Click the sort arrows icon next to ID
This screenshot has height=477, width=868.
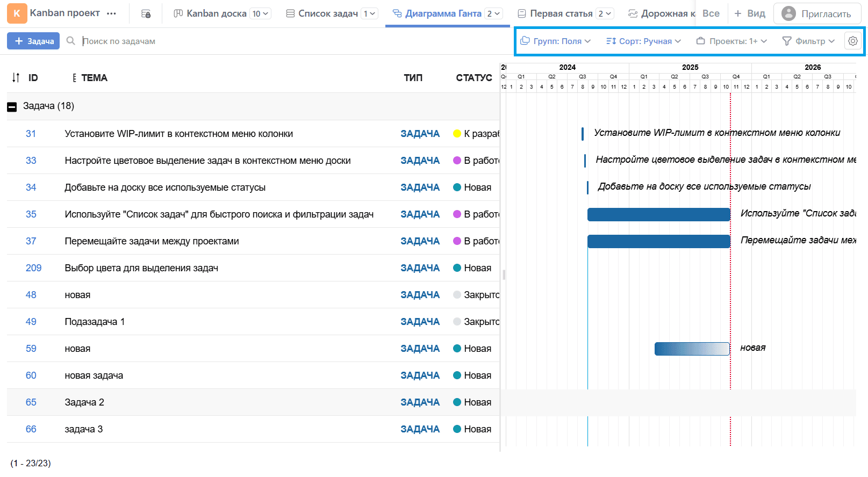[x=16, y=78]
